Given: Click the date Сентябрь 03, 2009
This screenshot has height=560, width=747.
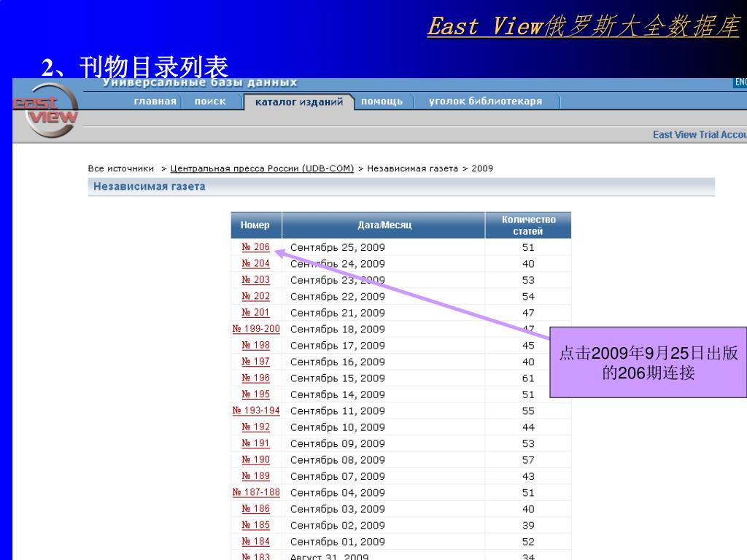Looking at the screenshot, I should [x=338, y=509].
